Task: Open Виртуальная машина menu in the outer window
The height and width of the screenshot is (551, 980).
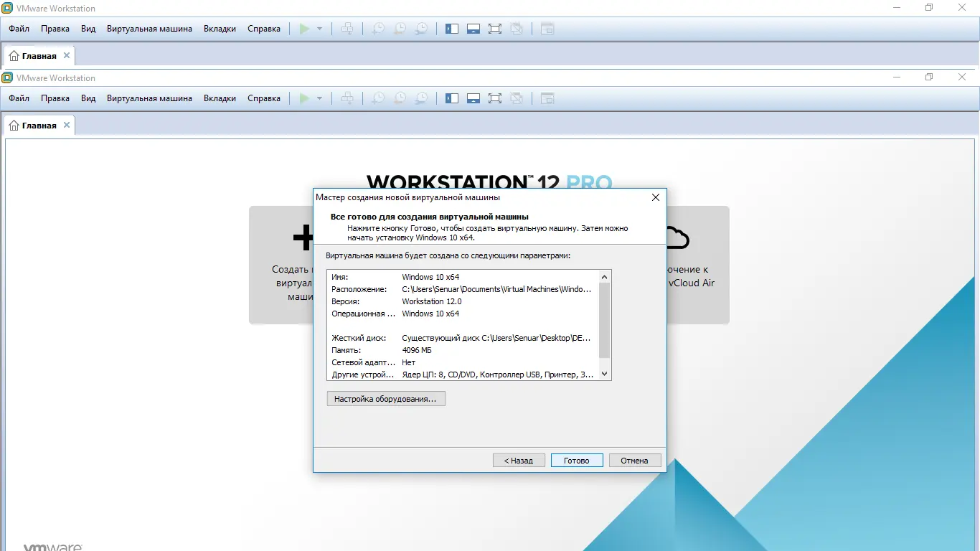Action: (x=149, y=29)
